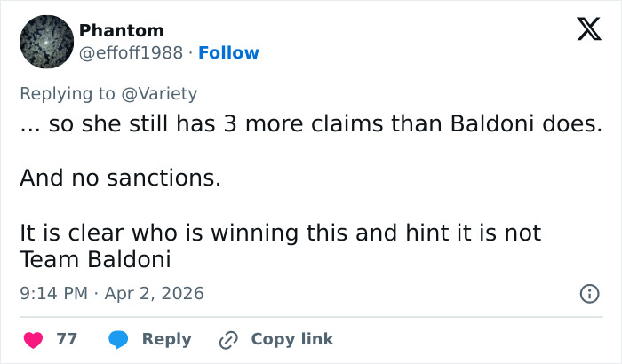Click the blue reply speech bubble icon
Viewport: 622px width, 364px height.
tap(119, 339)
